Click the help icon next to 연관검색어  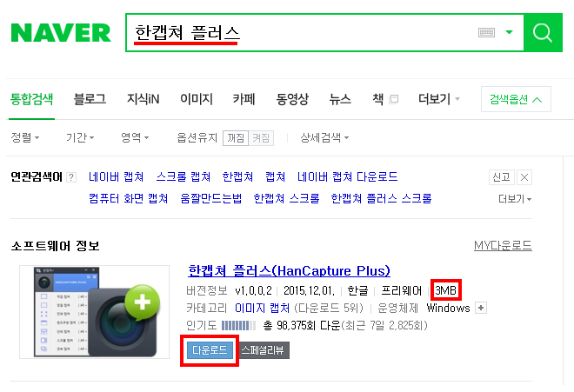click(x=71, y=177)
